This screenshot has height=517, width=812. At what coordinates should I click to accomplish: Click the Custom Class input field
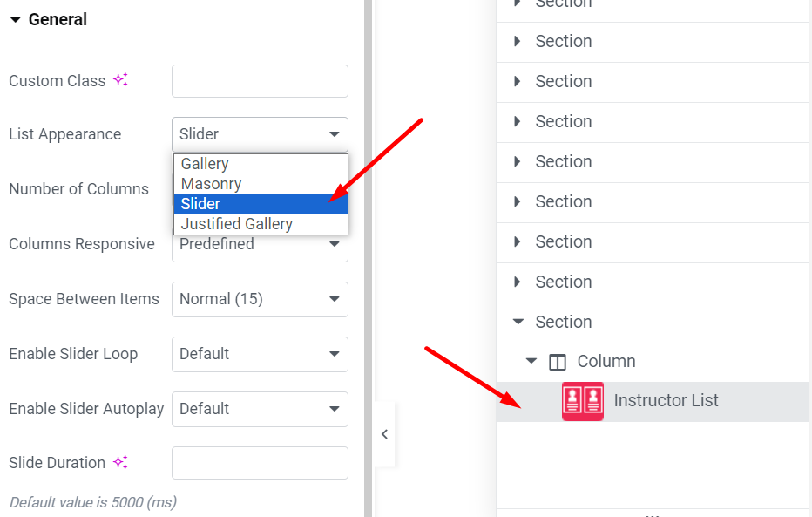coord(260,81)
